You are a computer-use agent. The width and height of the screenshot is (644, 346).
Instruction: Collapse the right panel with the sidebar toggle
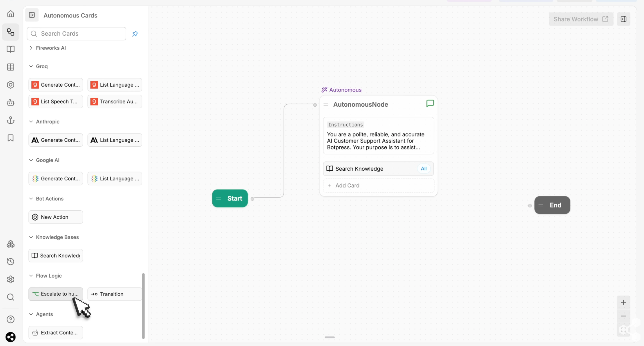coord(624,19)
